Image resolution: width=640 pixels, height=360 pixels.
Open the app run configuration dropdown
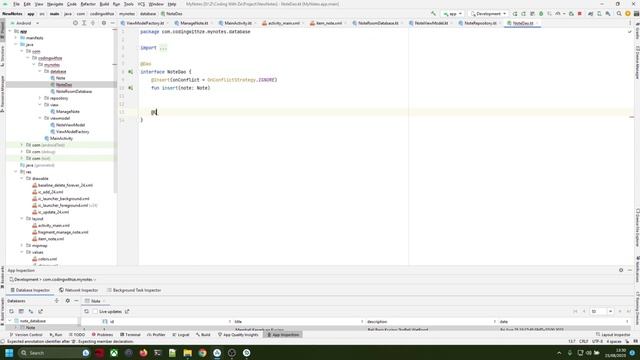pyautogui.click(x=453, y=13)
